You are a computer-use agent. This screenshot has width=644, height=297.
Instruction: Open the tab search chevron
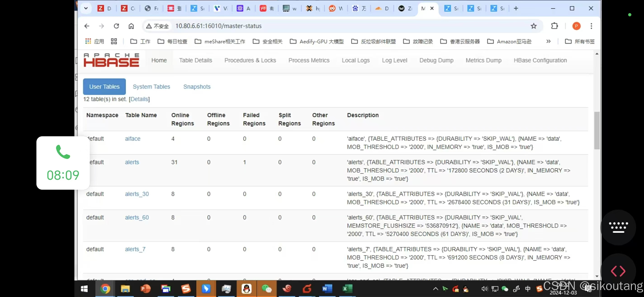(x=86, y=8)
